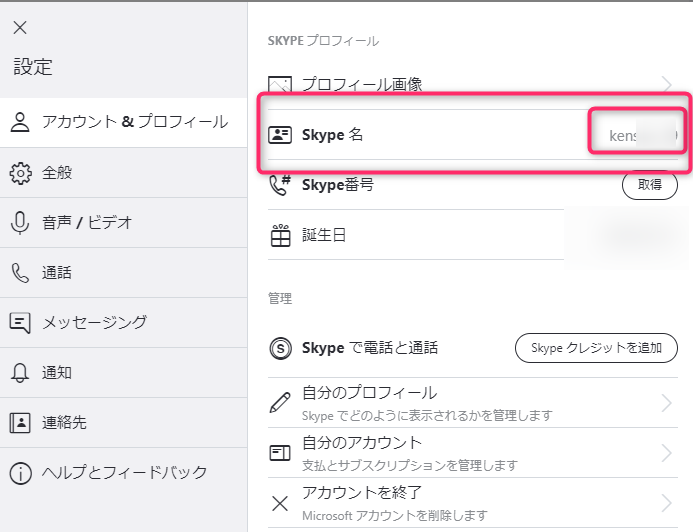Viewport: 693px width, 532px height.
Task: Click the Audio/Video microphone icon
Action: point(19,223)
